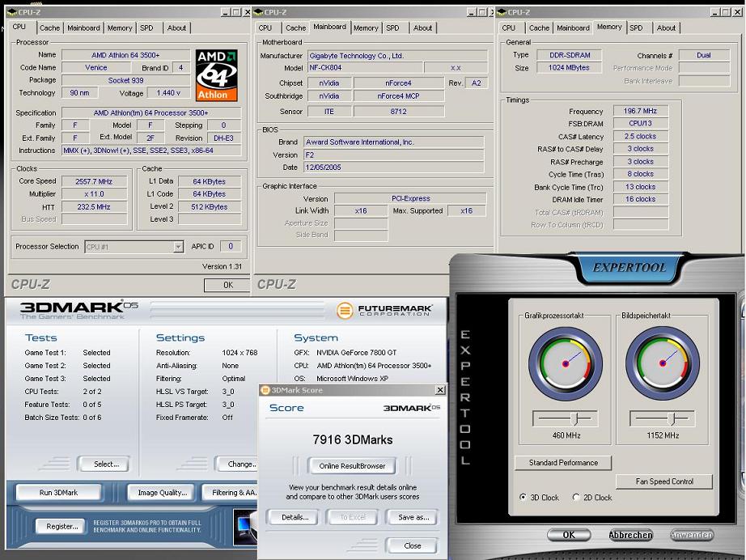Open Filtering & AA settings
The image size is (746, 560).
tap(231, 493)
